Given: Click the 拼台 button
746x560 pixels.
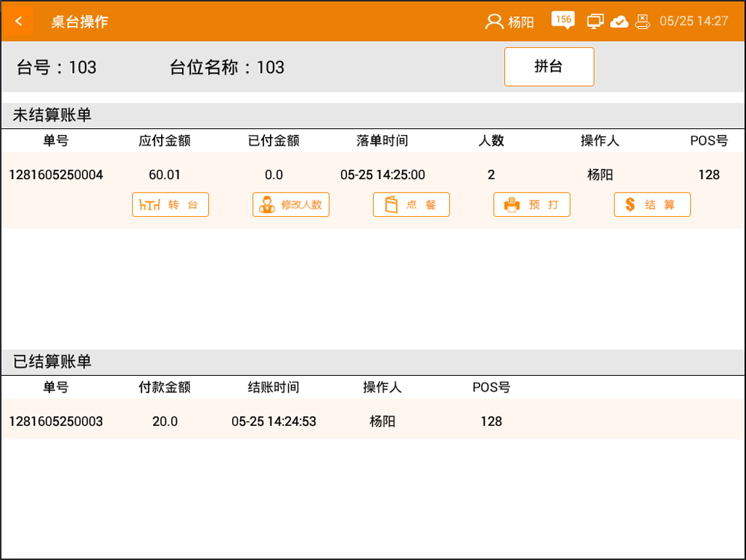Looking at the screenshot, I should coord(549,66).
